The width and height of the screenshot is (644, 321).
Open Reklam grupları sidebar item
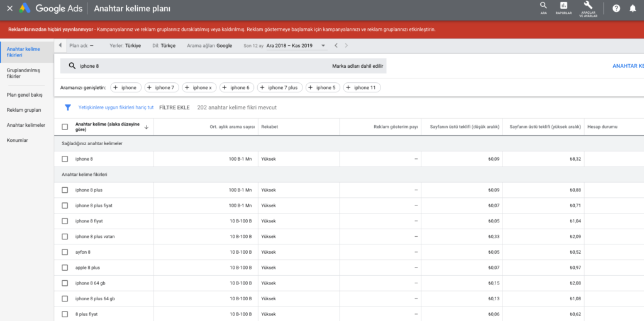coord(24,110)
